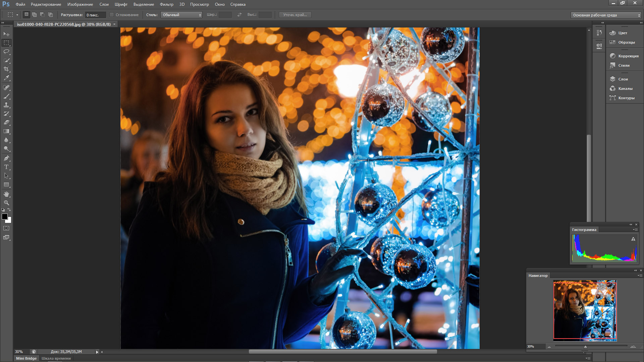Click the Растушевка input field
The image size is (644, 362).
pos(95,15)
